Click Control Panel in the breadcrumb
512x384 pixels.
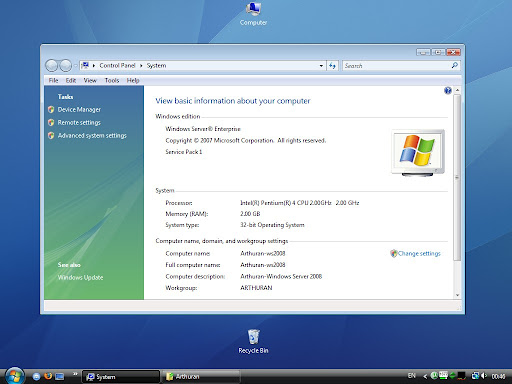[x=117, y=65]
